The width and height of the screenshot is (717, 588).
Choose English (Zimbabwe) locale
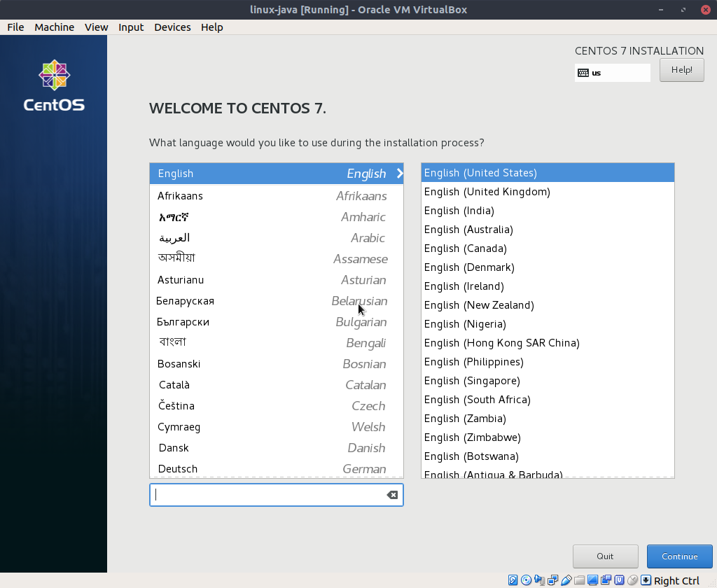548,437
